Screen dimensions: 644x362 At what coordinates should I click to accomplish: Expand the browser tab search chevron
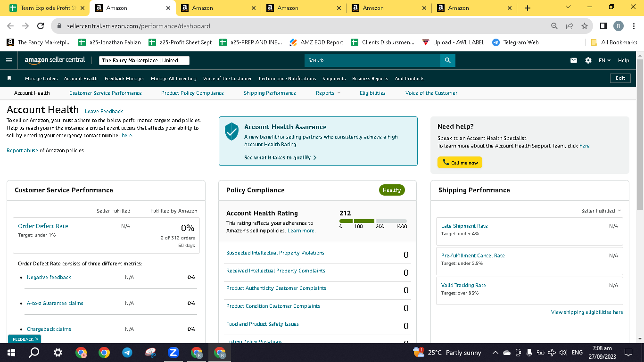568,7
